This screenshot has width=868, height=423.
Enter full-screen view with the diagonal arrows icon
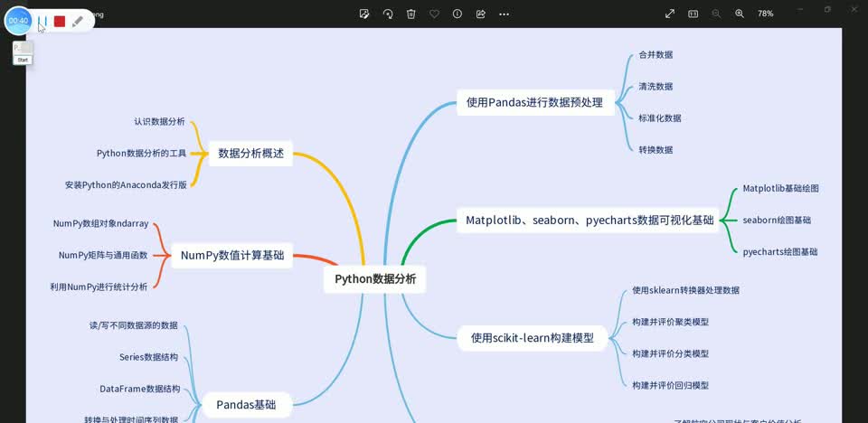coord(670,14)
